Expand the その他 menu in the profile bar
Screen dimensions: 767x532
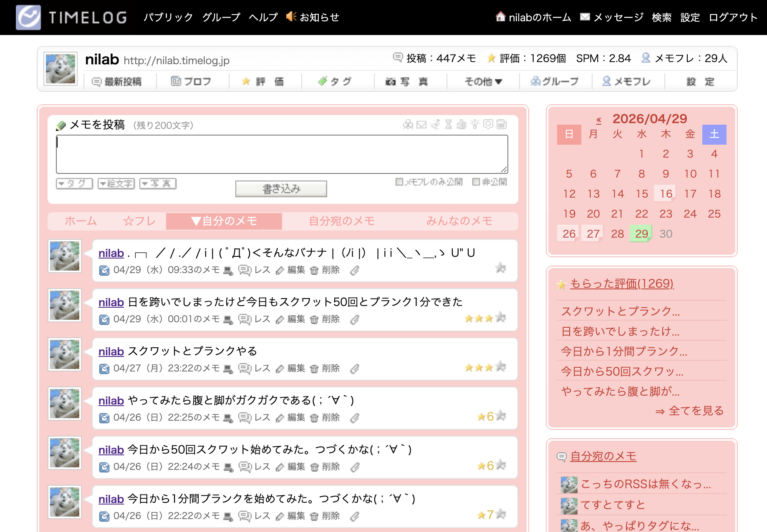483,82
